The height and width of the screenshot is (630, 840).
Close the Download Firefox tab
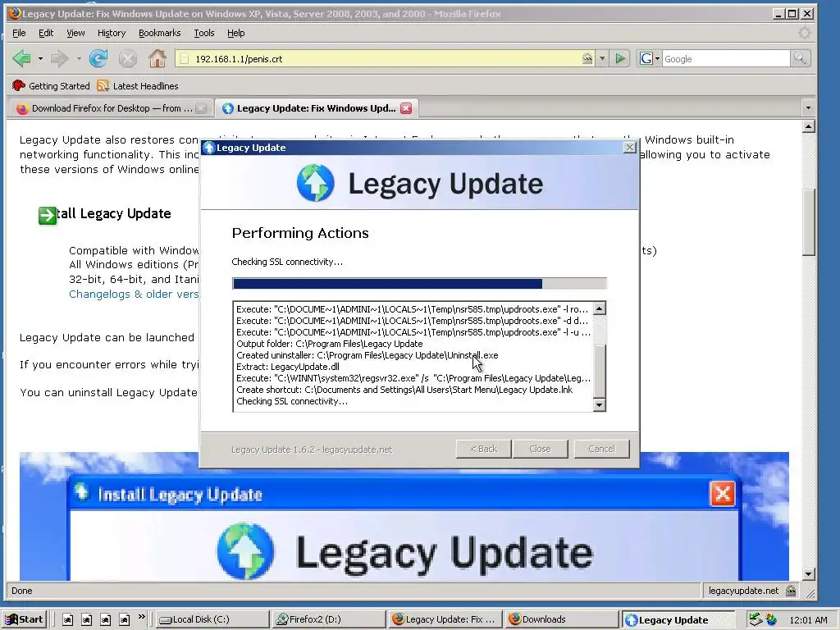(x=201, y=108)
